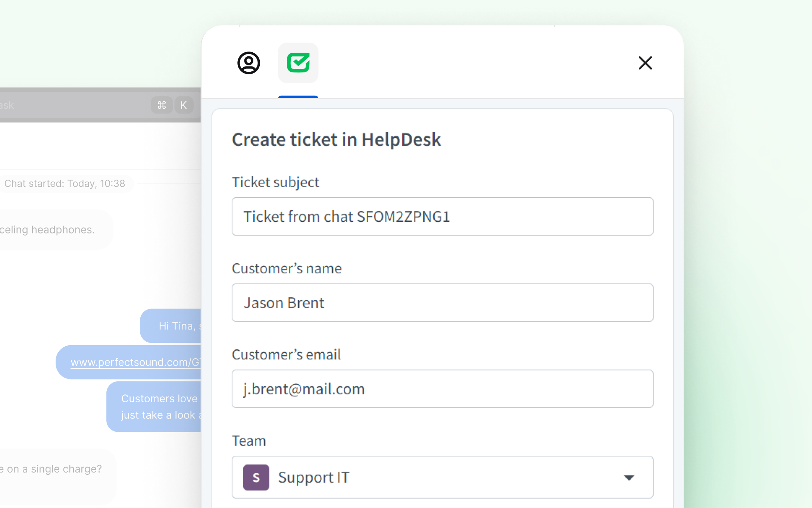Screen dimensions: 812x508
Task: Enable the HelpDesk integration toggle
Action: point(297,63)
